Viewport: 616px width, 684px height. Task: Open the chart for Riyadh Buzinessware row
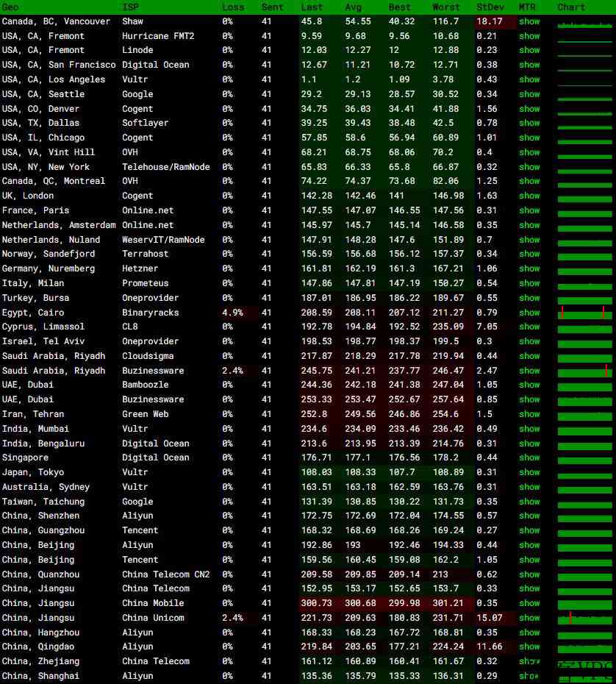pyautogui.click(x=584, y=371)
